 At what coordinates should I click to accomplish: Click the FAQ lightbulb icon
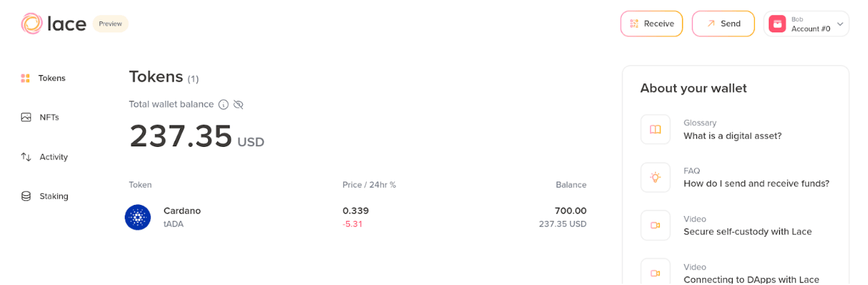(655, 177)
